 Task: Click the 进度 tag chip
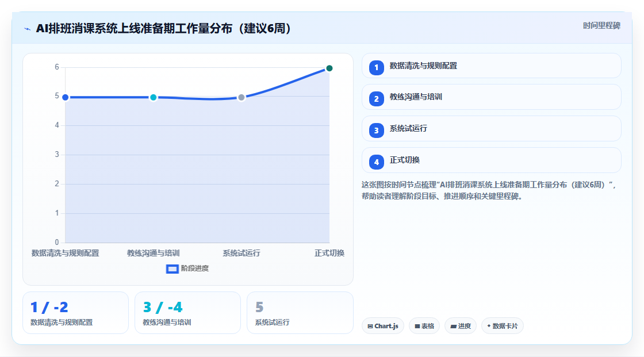(x=461, y=326)
